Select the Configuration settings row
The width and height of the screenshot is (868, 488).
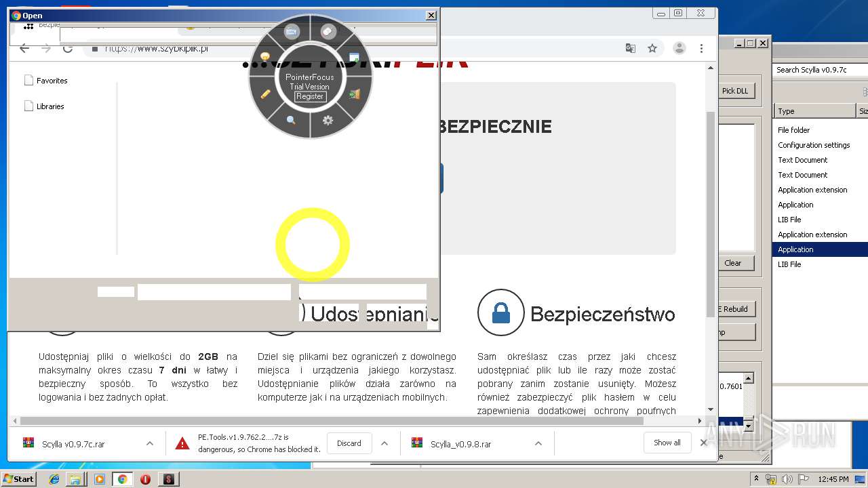(814, 145)
